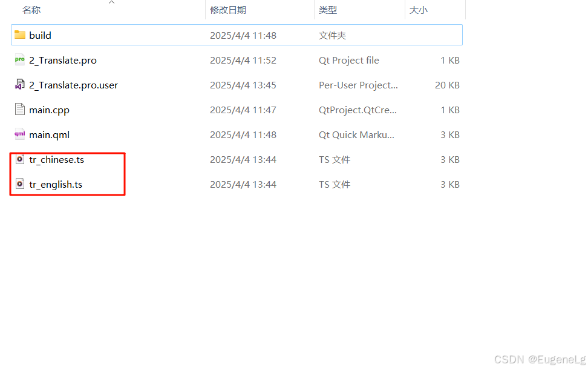Click the Per-User Project... type cell
The width and height of the screenshot is (588, 370).
coord(358,85)
